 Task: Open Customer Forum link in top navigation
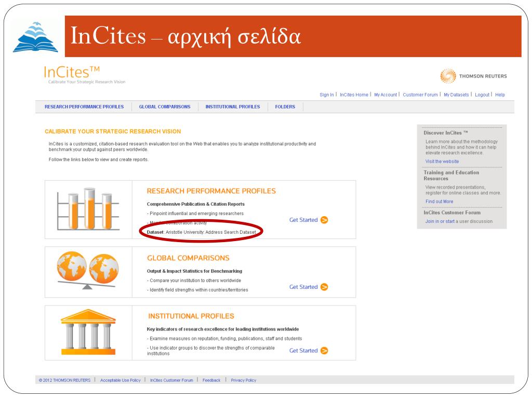tap(420, 95)
